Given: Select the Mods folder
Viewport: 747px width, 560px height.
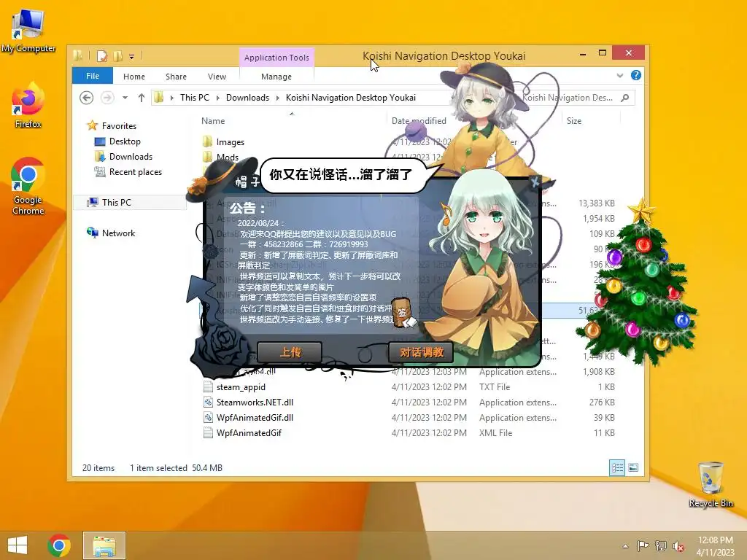Looking at the screenshot, I should coord(228,157).
